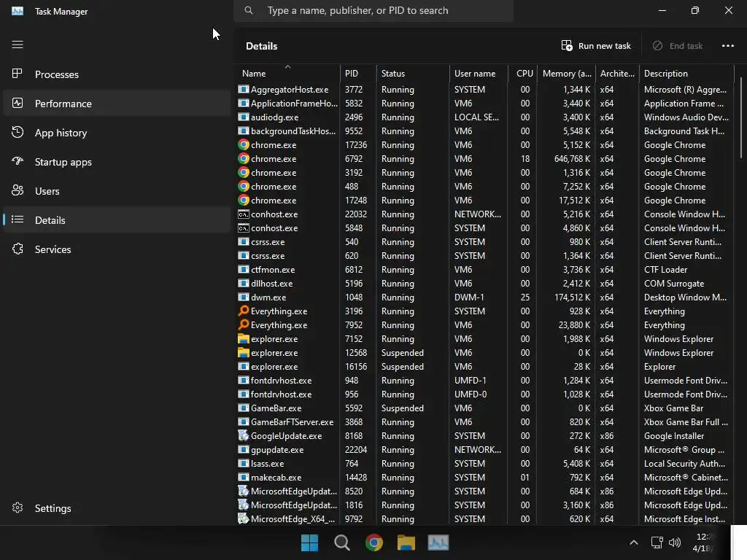The image size is (747, 560).
Task: Sort by the Name column header
Action: click(287, 74)
